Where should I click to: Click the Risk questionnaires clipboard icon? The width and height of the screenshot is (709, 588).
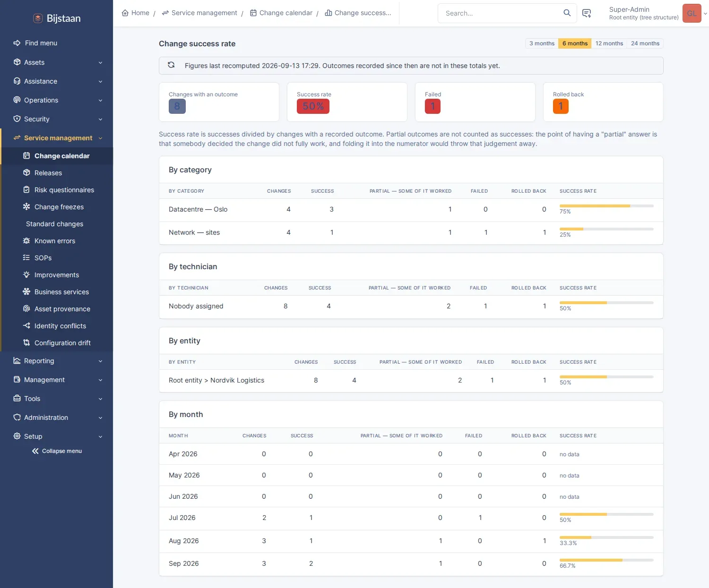26,190
